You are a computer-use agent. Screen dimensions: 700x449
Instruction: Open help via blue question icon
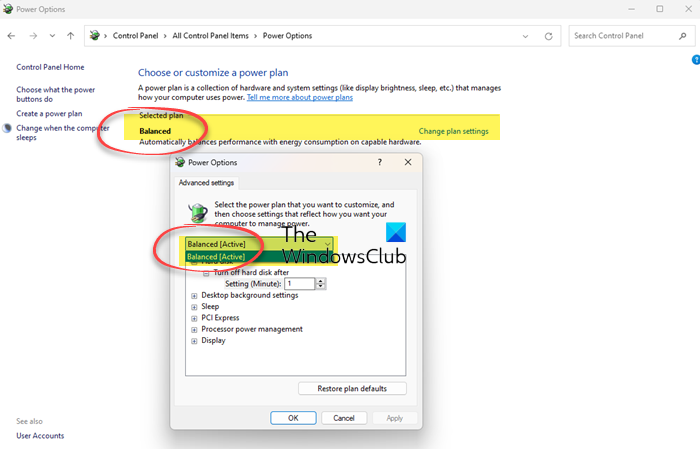(x=696, y=59)
